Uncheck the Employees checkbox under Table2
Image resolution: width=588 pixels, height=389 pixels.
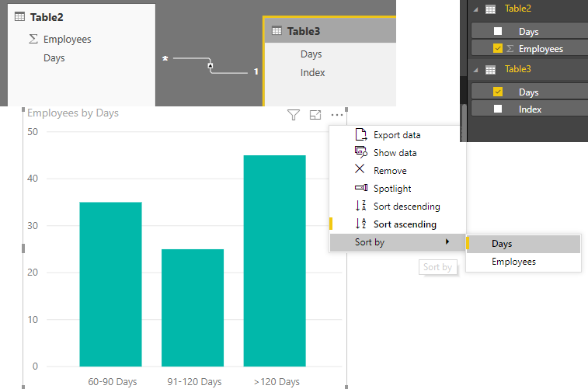pos(498,48)
